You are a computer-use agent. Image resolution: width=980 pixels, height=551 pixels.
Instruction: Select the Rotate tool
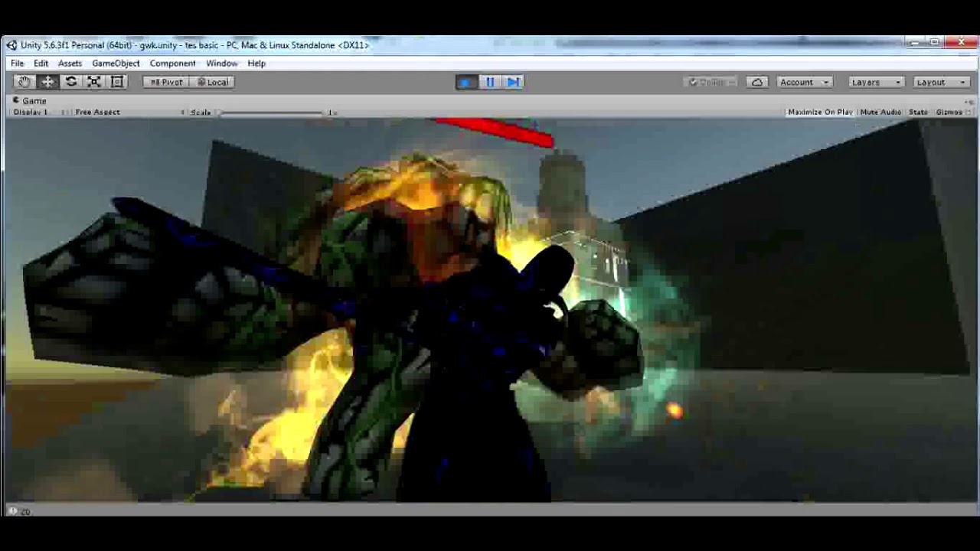[71, 82]
